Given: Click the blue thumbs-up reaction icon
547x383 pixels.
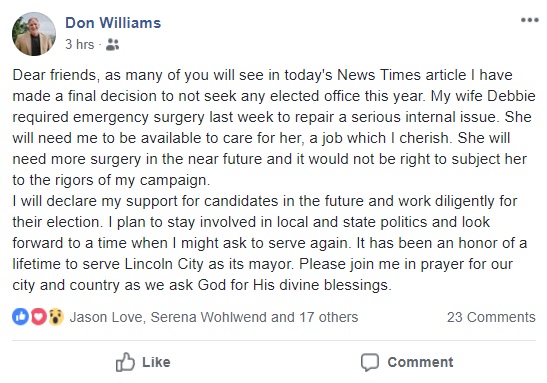Looking at the screenshot, I should pyautogui.click(x=21, y=317).
